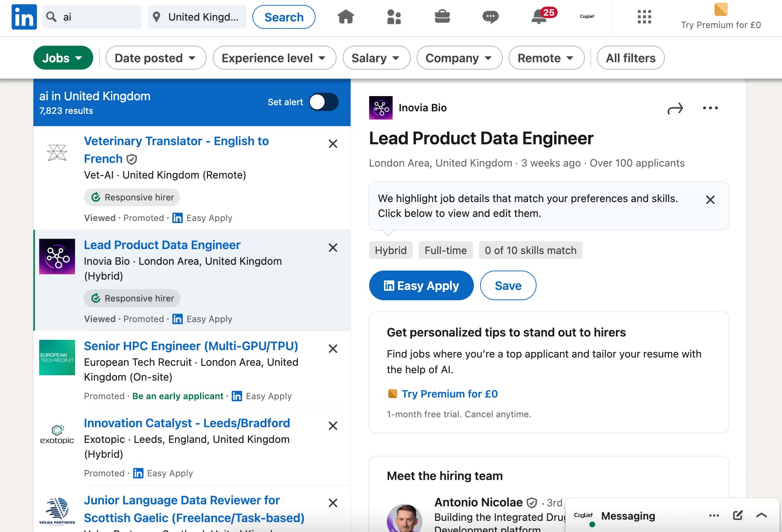Dismiss the Lead Product Data Engineer job card
Image resolution: width=782 pixels, height=532 pixels.
(x=333, y=248)
